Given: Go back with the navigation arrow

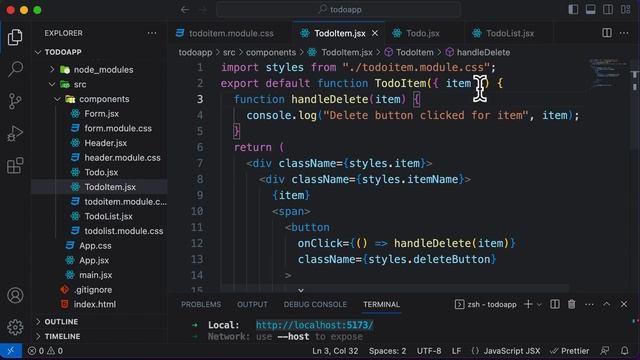Looking at the screenshot, I should 185,9.
